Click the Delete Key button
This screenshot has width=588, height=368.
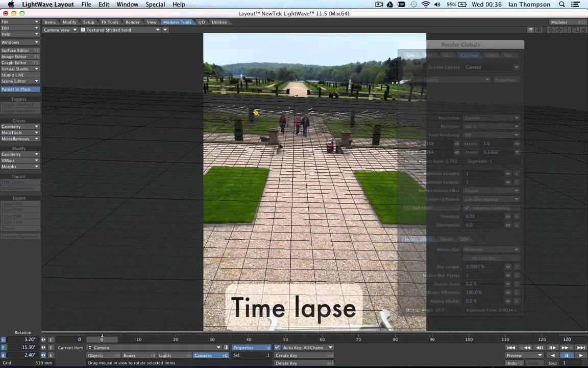tap(304, 363)
